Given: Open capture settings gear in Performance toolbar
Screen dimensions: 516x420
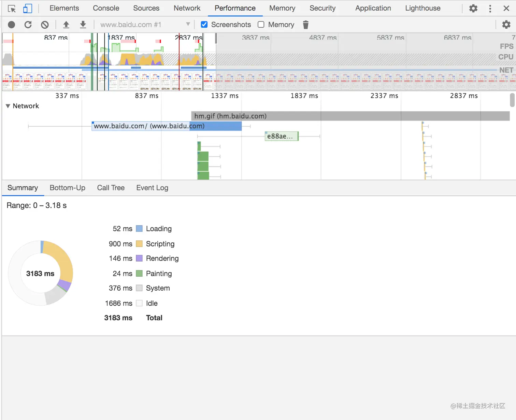Looking at the screenshot, I should (x=506, y=25).
